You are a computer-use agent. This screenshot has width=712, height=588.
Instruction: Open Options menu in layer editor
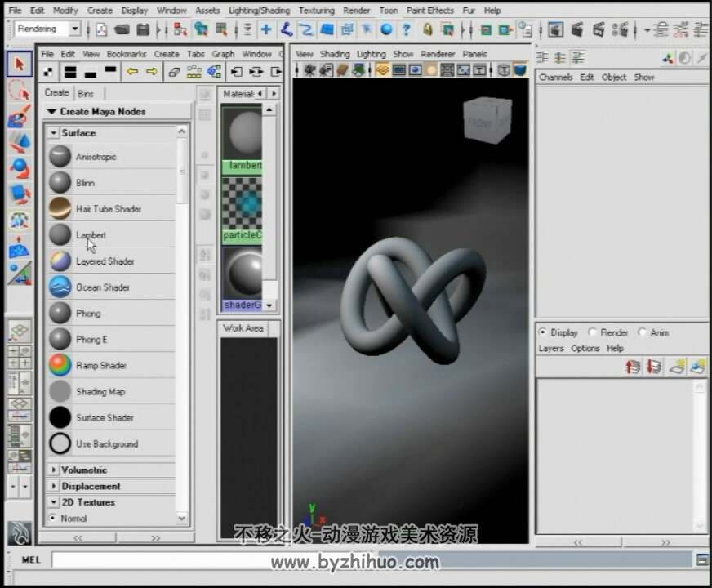tap(585, 348)
